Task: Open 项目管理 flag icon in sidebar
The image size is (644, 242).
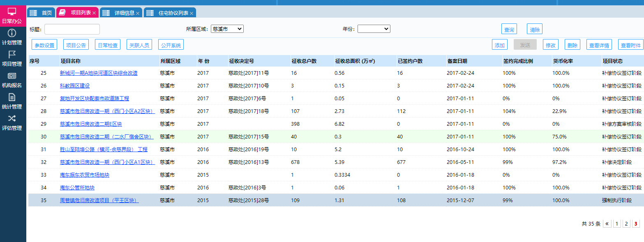Action: (x=12, y=54)
